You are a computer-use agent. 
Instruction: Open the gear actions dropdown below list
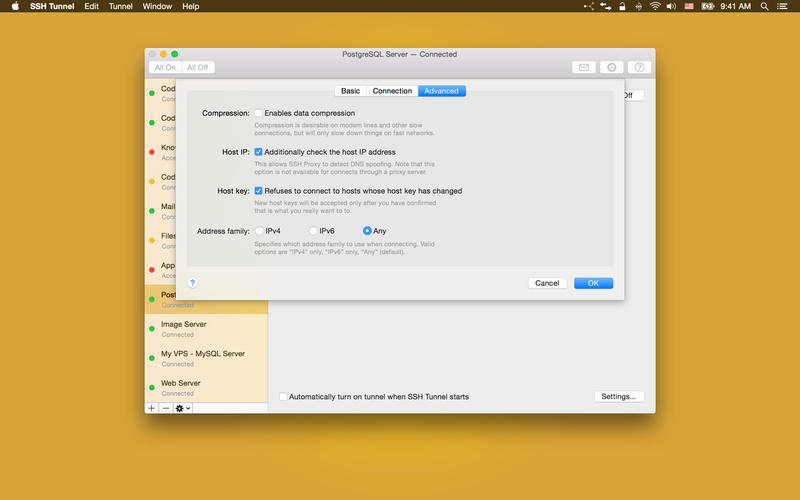click(182, 408)
